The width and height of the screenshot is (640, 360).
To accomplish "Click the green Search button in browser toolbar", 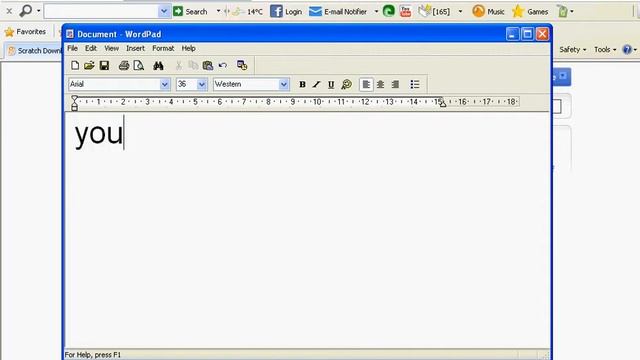I will pos(190,11).
